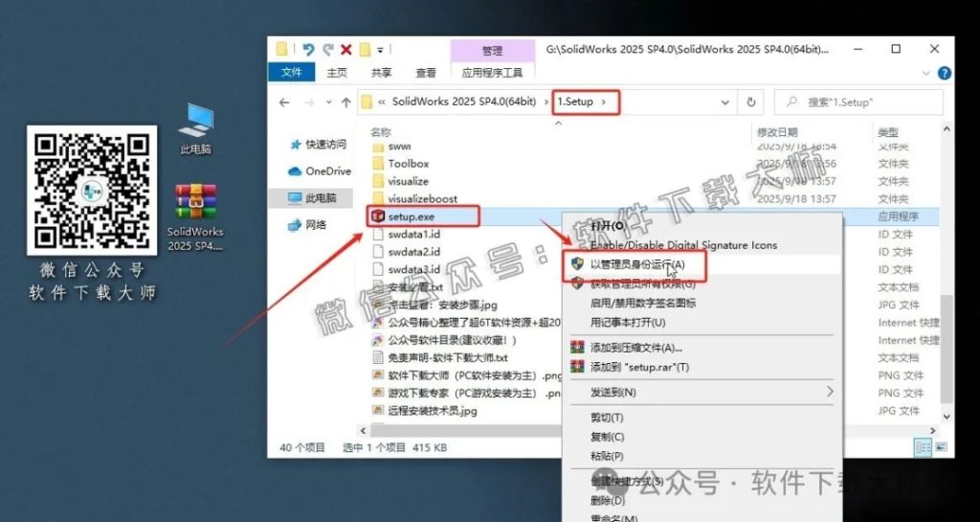Image resolution: width=980 pixels, height=522 pixels.
Task: Go up one folder level arrow
Action: 345,102
